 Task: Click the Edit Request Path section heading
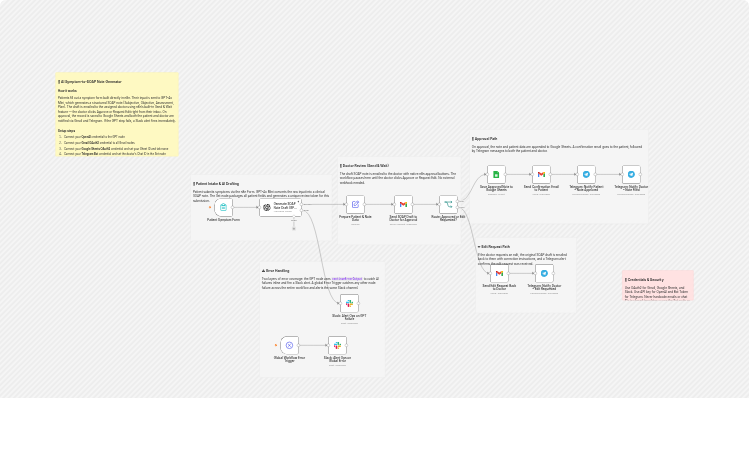494,246
